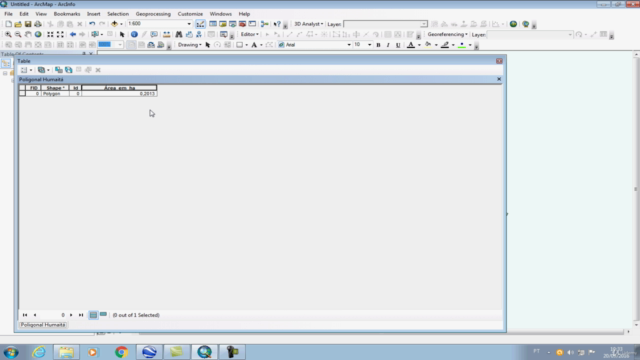
Task: Select the black arrow Select Elements tool
Action: [x=122, y=35]
